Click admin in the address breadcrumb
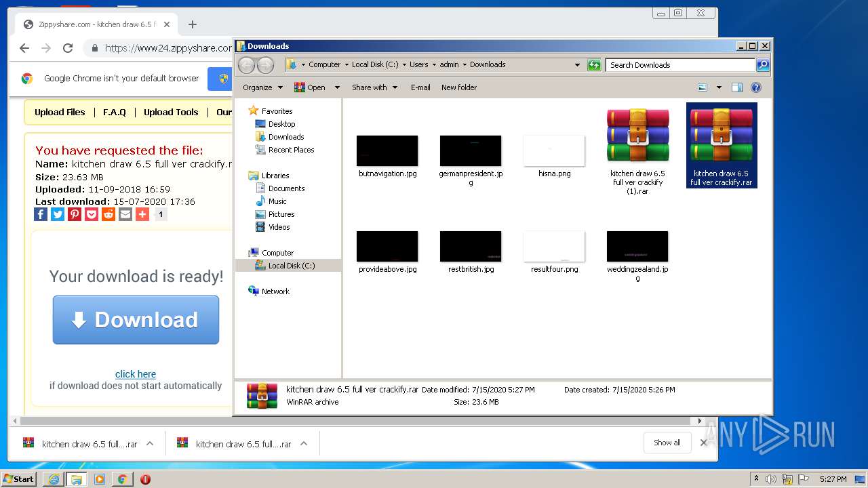868x488 pixels. (x=449, y=65)
